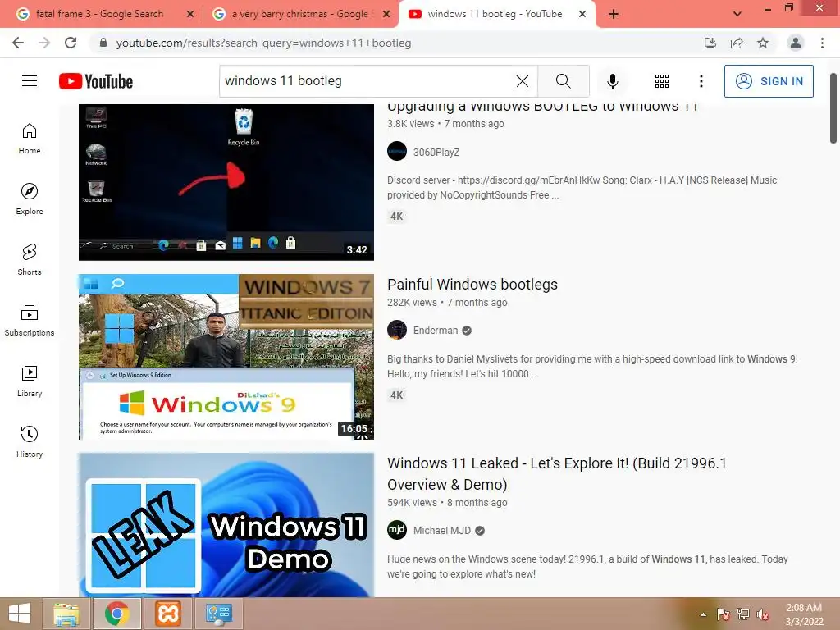Viewport: 840px width, 630px height.
Task: Open Chrome three-dot menu
Action: [822, 43]
